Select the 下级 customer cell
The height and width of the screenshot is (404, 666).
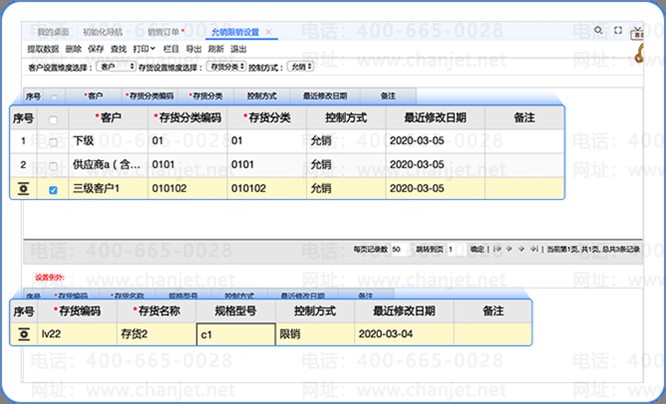(x=108, y=141)
